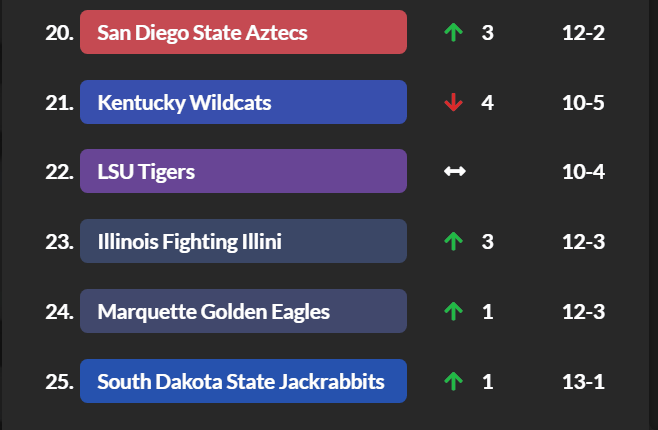Click the 10-5 record for Kentucky

pyautogui.click(x=584, y=103)
